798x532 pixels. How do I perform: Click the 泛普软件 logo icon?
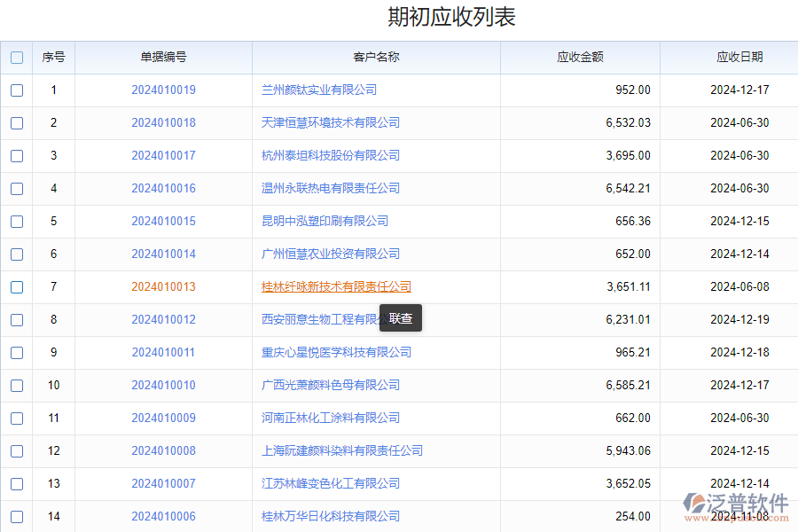[x=696, y=505]
